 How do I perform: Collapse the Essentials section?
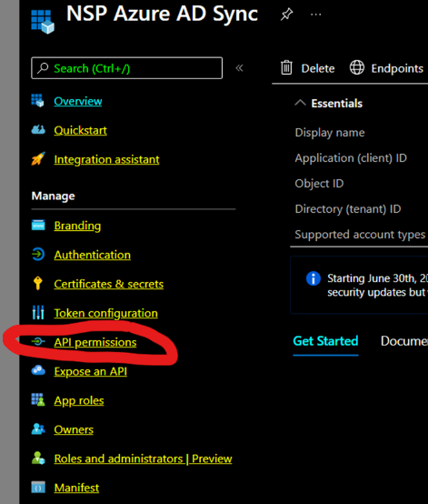coord(300,103)
